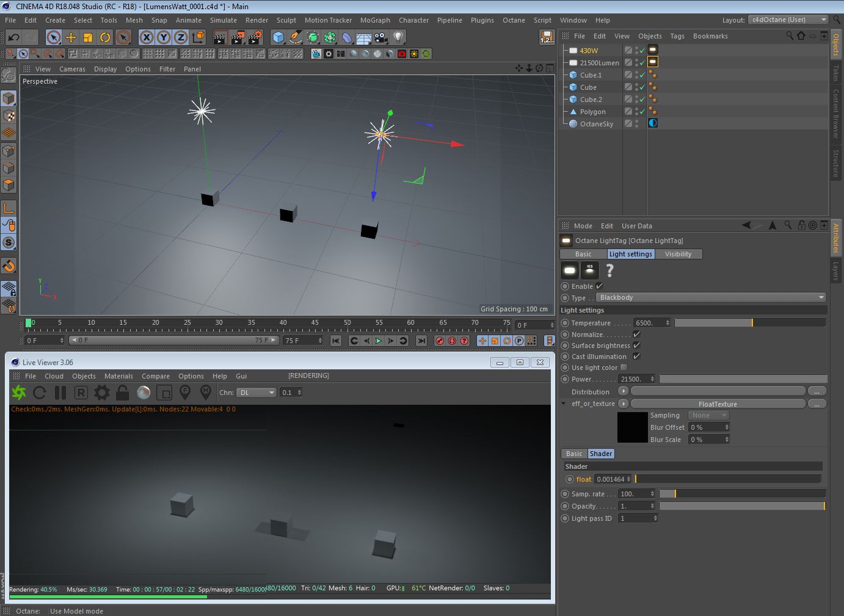The height and width of the screenshot is (616, 844).
Task: Select the Rotate tool
Action: [105, 37]
